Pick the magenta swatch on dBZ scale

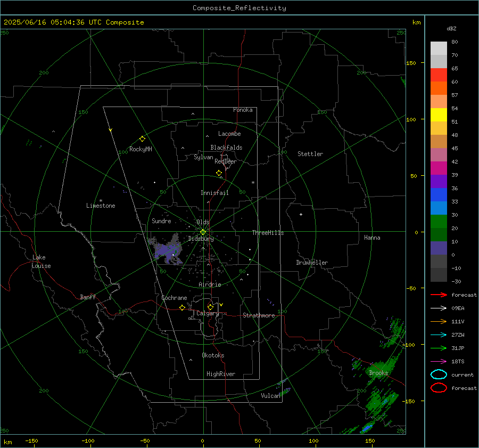[x=439, y=168]
